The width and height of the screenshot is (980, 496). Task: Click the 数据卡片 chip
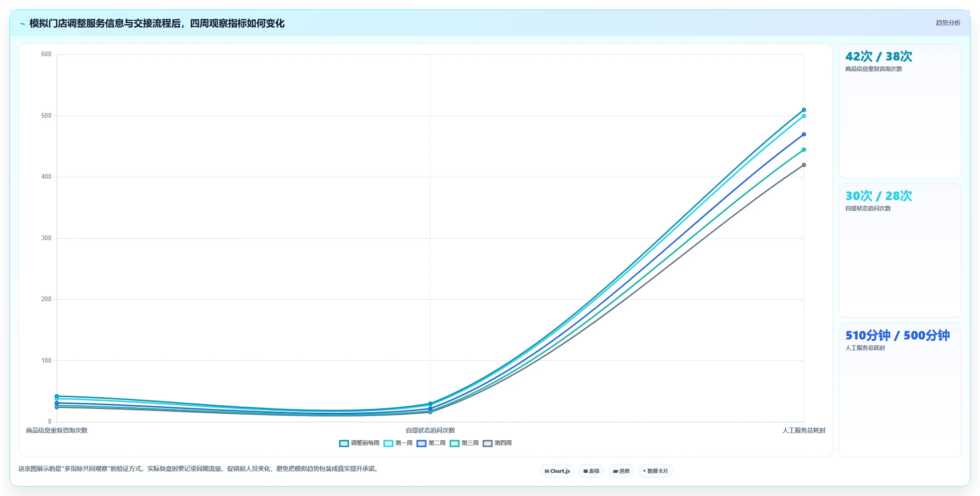pyautogui.click(x=655, y=471)
